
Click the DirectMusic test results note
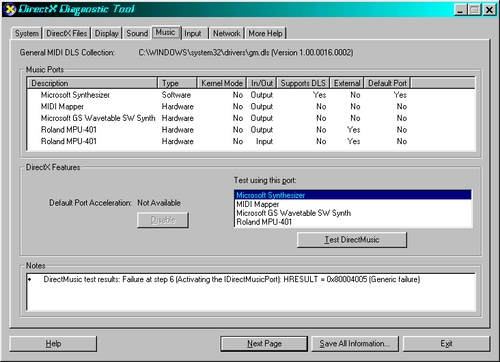[231, 279]
